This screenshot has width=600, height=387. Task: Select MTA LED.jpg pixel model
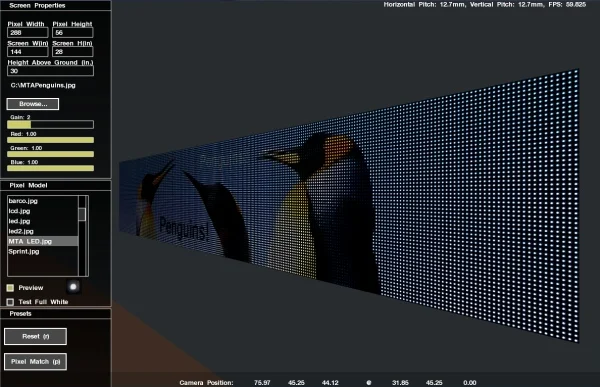click(42, 241)
